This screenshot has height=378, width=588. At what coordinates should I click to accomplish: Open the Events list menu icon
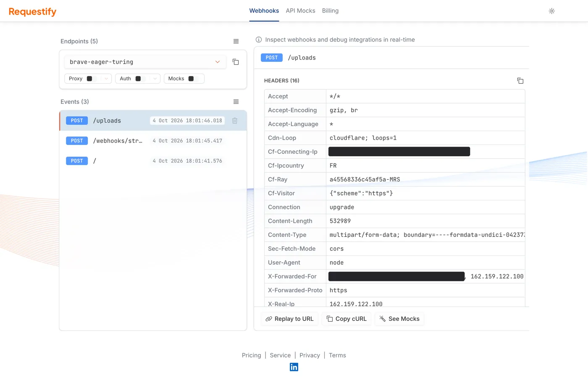pos(236,102)
